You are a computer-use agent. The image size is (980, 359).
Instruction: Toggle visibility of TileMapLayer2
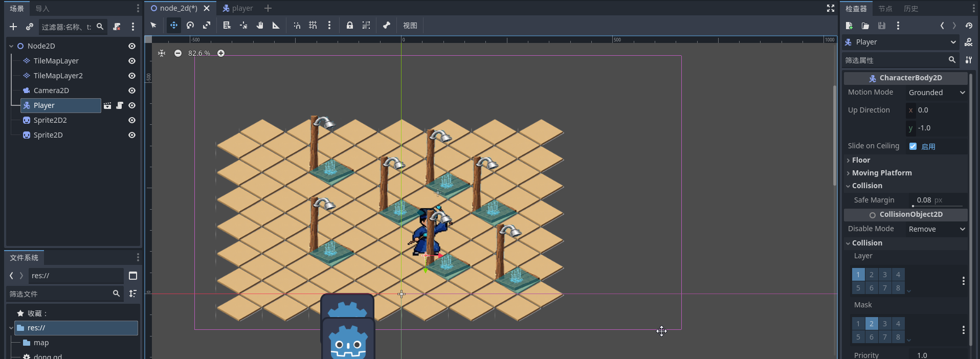point(132,76)
